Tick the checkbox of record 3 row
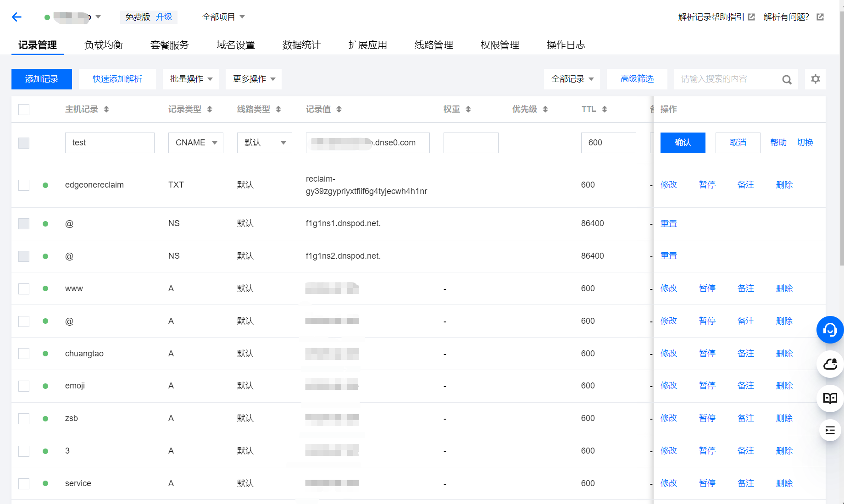This screenshot has width=844, height=504. tap(24, 451)
